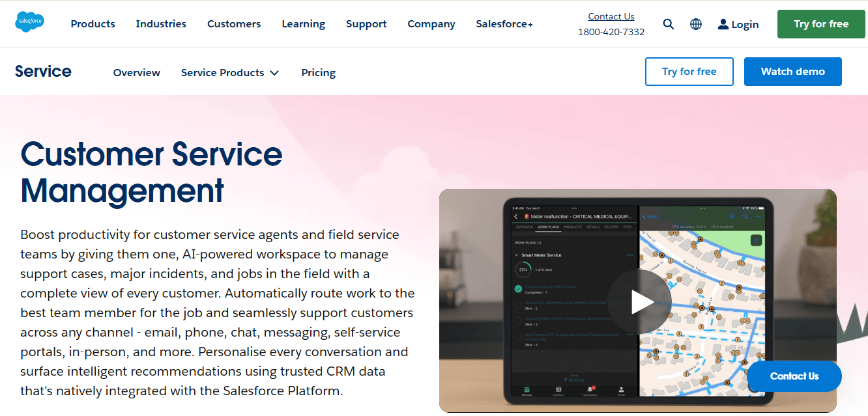Click the green Try for free button
Viewport: 868px width, 416px height.
point(821,24)
